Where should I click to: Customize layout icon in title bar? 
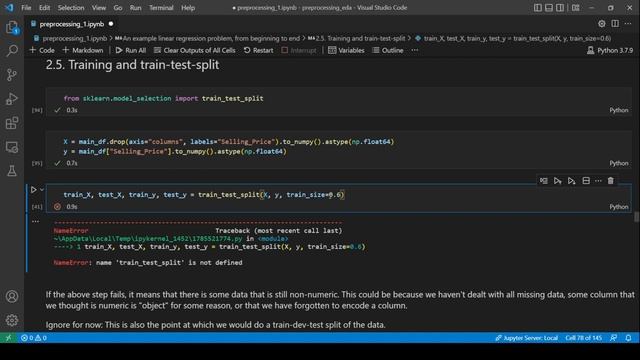(576, 8)
